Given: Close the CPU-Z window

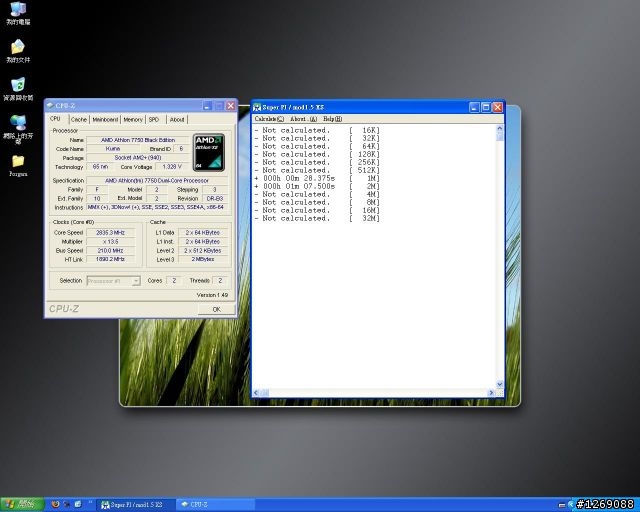Looking at the screenshot, I should [x=231, y=106].
